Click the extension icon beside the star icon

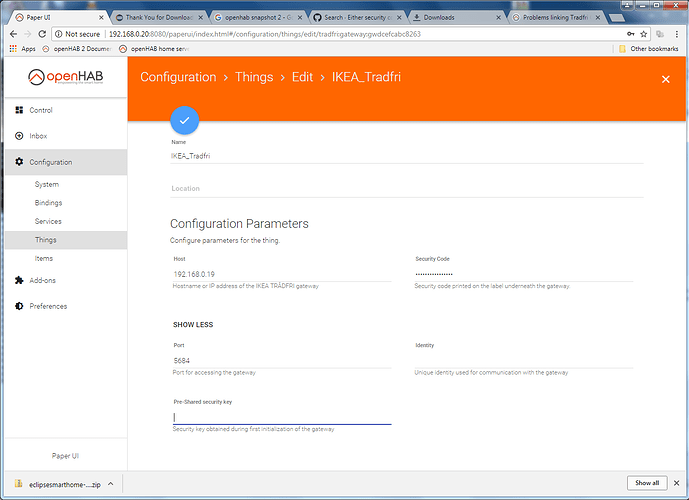coord(660,34)
